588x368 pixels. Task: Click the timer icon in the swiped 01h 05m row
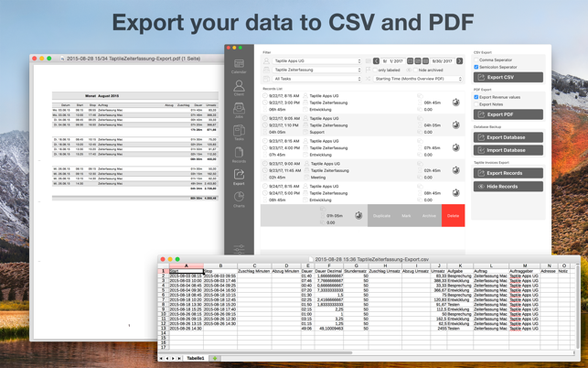pyautogui.click(x=358, y=215)
